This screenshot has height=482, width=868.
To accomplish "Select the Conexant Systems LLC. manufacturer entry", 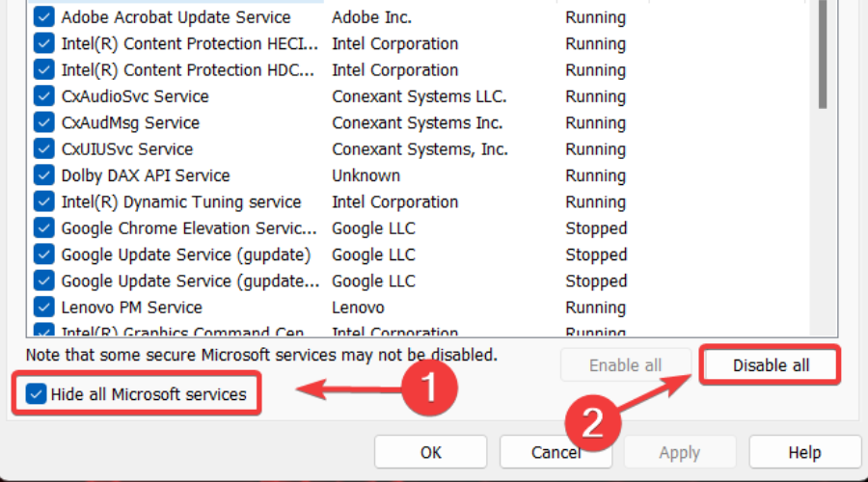I will point(419,96).
